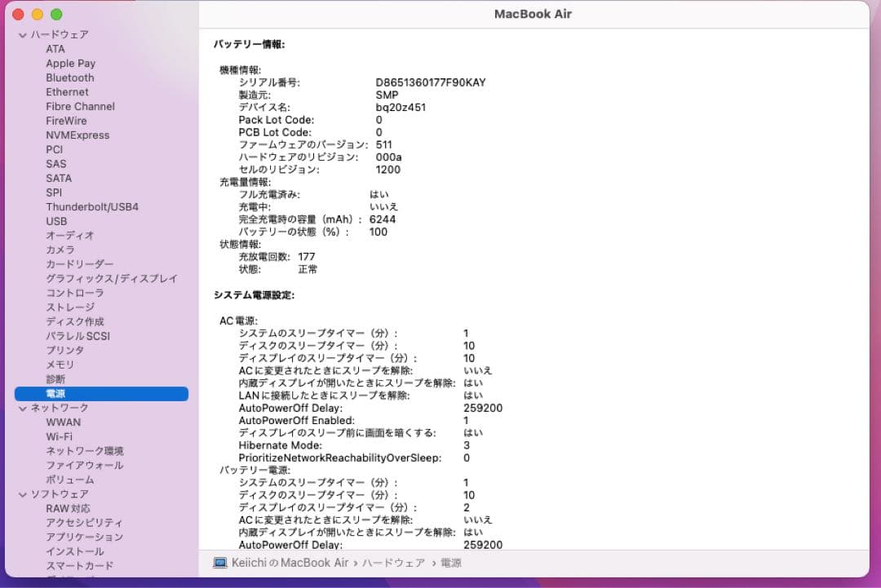Viewport: 881px width, 588px height.
Task: Select パラレル SCSI in the sidebar
Action: 78,336
